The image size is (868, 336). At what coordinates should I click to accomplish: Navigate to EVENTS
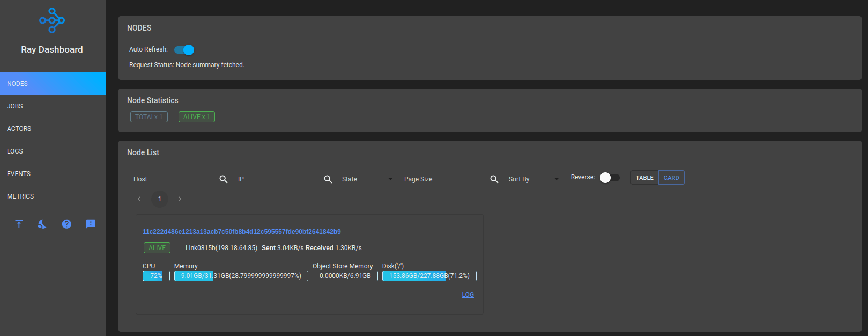click(53, 174)
